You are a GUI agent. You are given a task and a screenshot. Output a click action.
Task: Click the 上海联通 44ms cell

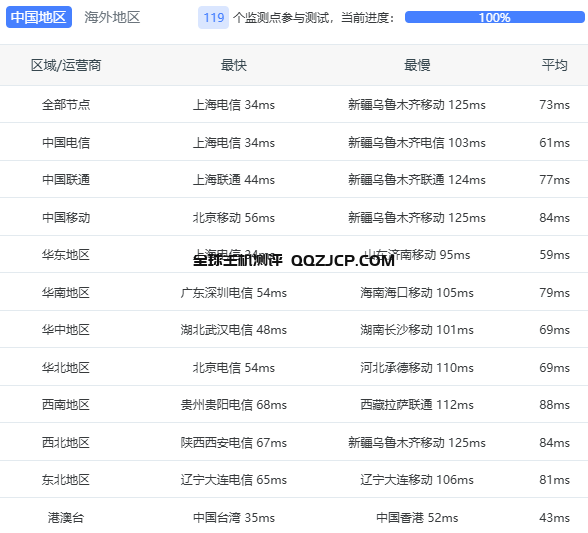[x=234, y=180]
